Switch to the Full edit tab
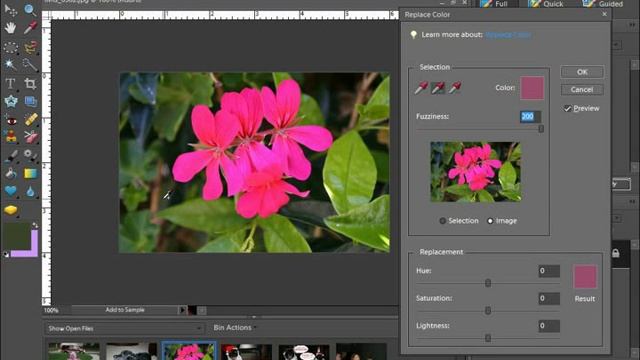 pyautogui.click(x=495, y=4)
